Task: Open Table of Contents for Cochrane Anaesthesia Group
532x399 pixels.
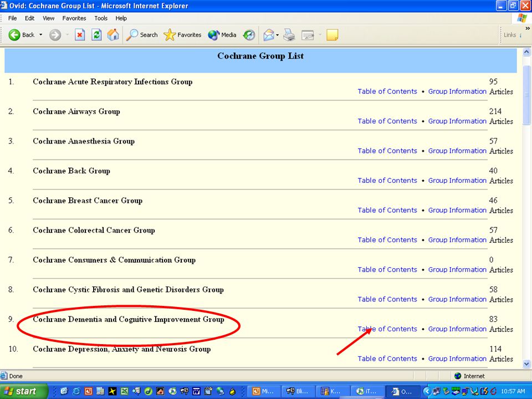Action: click(x=387, y=151)
